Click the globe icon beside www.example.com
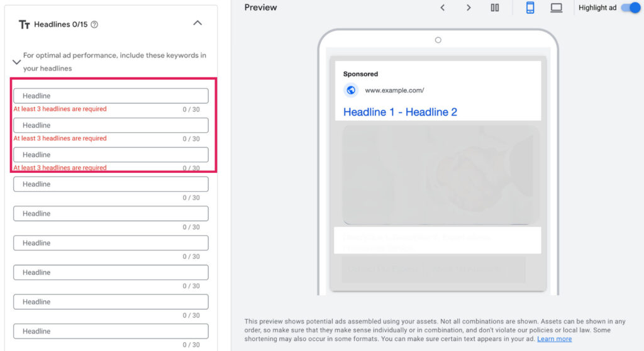 pyautogui.click(x=351, y=90)
